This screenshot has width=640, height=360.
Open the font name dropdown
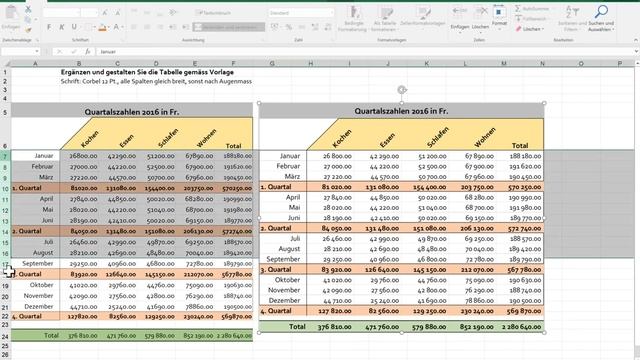coord(78,13)
